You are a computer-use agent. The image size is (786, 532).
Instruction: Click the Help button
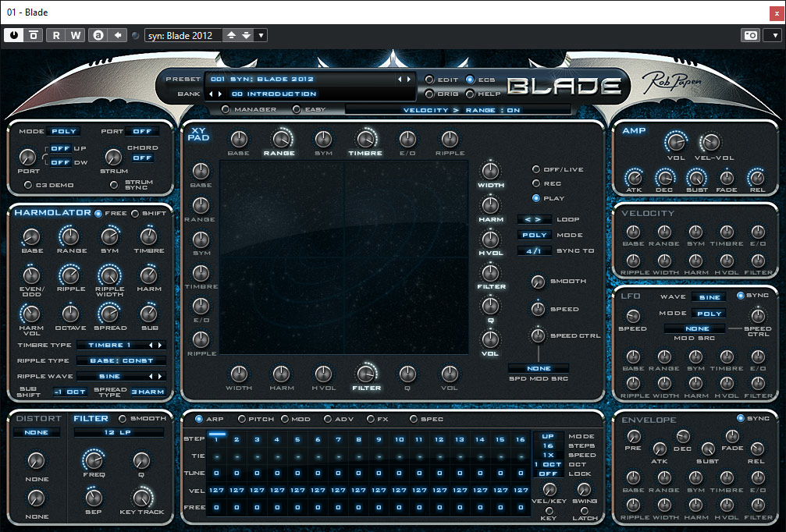coord(470,94)
